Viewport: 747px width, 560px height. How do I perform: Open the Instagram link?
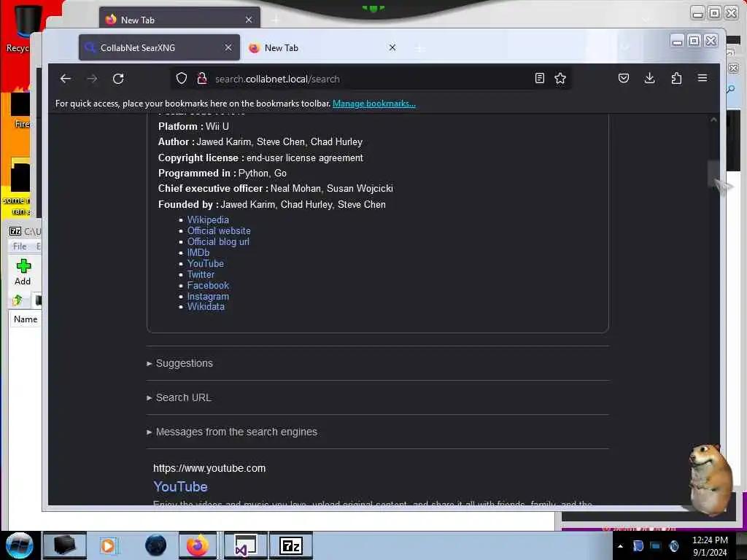point(208,296)
